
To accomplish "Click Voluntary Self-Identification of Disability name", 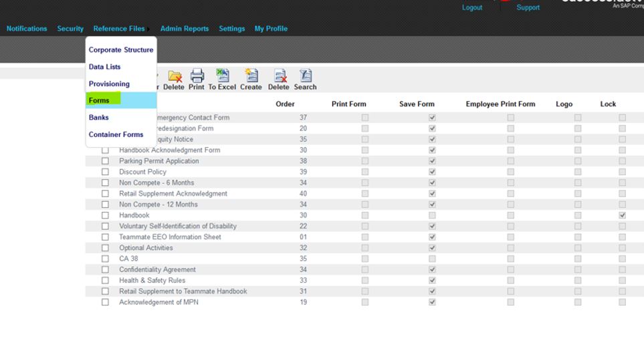I will point(178,226).
